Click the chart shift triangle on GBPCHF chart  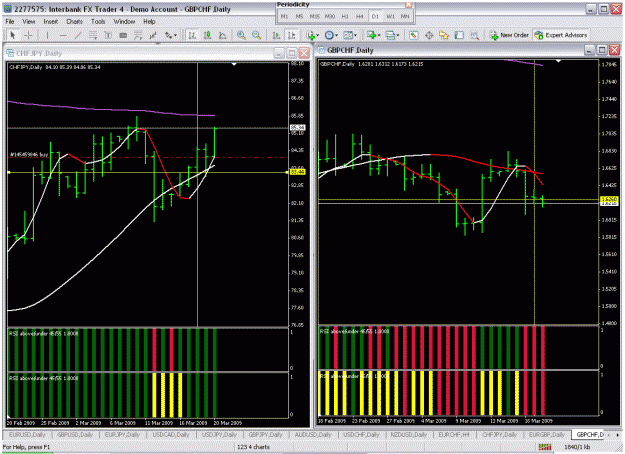(x=558, y=61)
